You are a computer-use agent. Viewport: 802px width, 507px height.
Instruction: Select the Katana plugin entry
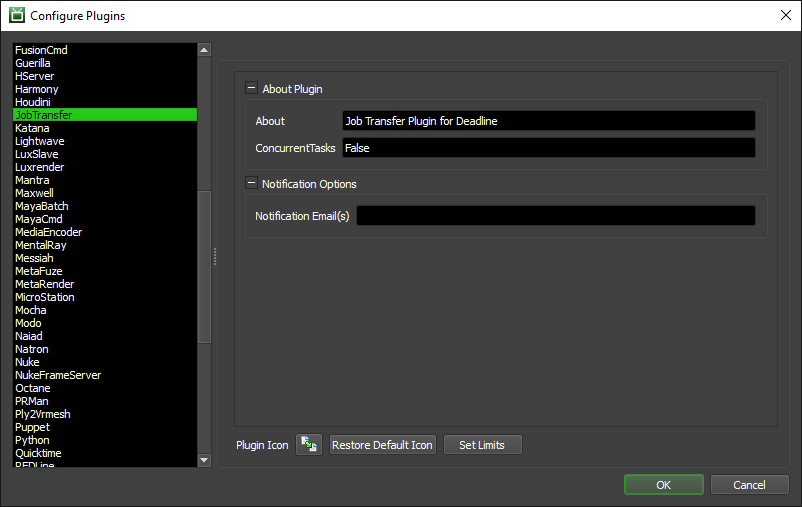pyautogui.click(x=32, y=128)
